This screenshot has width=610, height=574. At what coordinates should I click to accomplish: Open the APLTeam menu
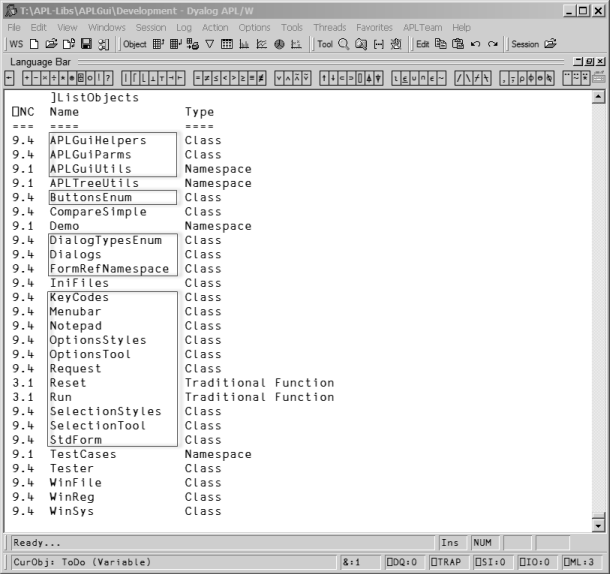(422, 28)
